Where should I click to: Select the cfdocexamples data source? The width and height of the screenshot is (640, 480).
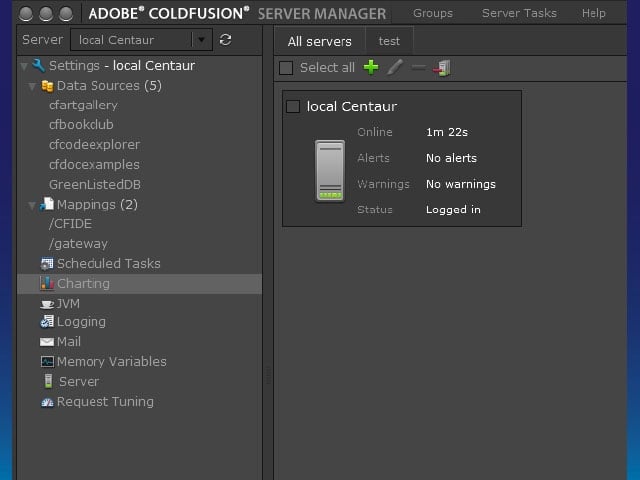[94, 165]
